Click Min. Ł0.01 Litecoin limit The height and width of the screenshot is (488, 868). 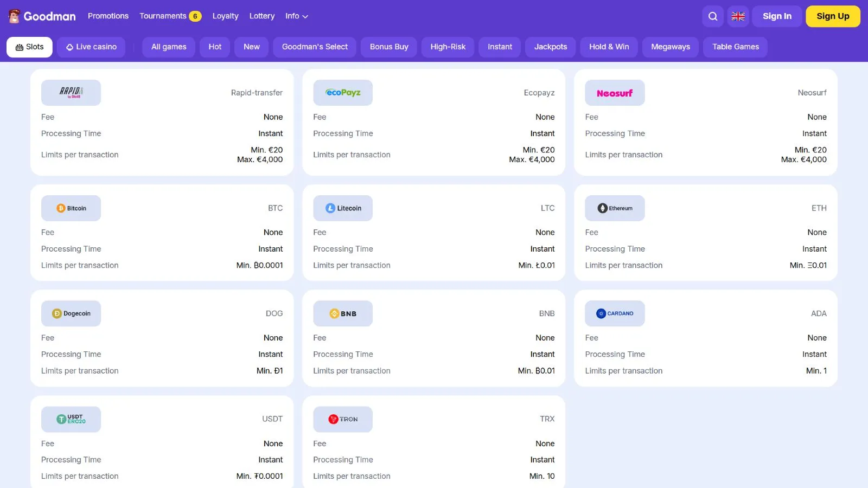pyautogui.click(x=537, y=265)
